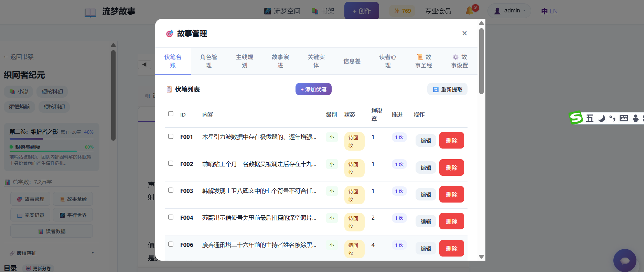Switch to 故事演进 tab
This screenshot has width=644, height=272.
[280, 61]
